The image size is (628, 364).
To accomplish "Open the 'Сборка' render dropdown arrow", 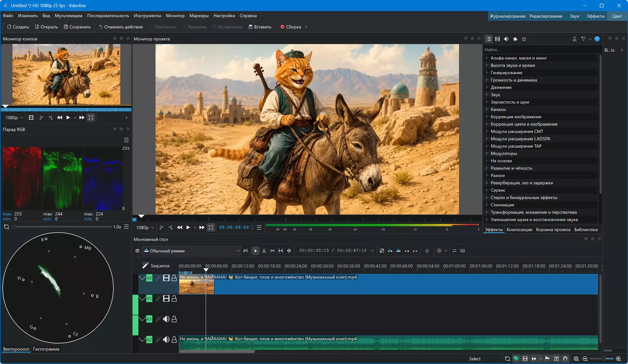I will coord(306,27).
